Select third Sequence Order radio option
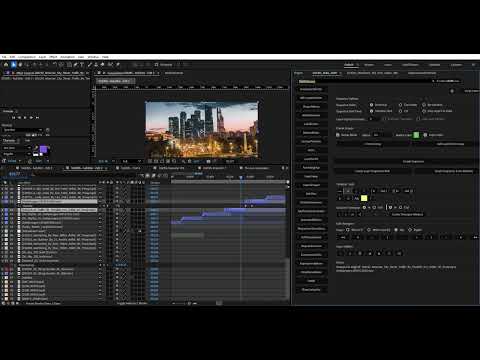The image size is (480, 360). [x=424, y=105]
